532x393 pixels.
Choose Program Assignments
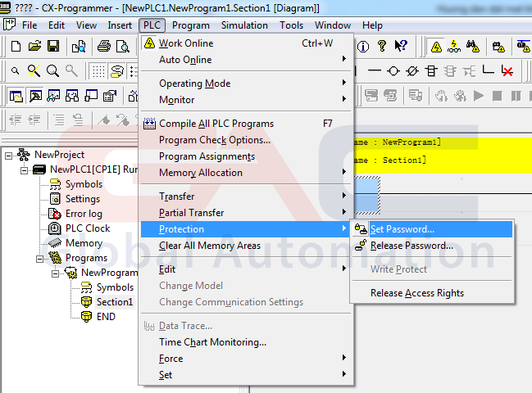(x=246, y=156)
